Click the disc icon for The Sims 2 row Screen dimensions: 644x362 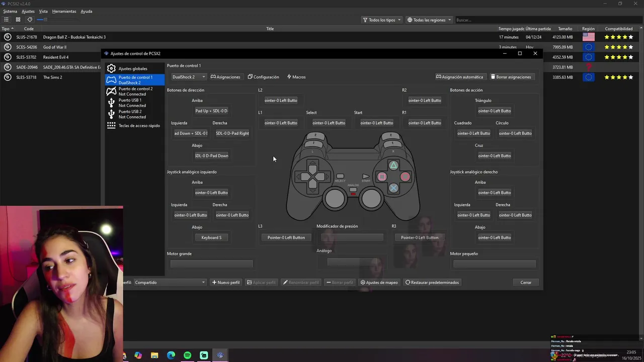tap(7, 77)
